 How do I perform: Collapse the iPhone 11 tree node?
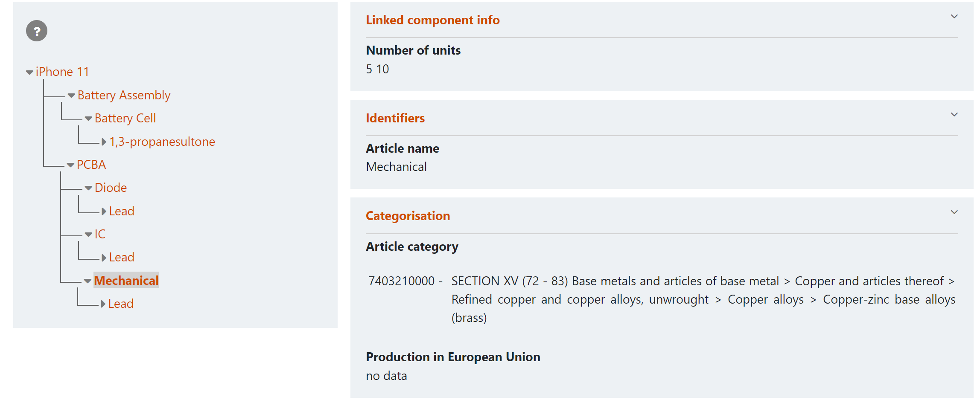[29, 72]
